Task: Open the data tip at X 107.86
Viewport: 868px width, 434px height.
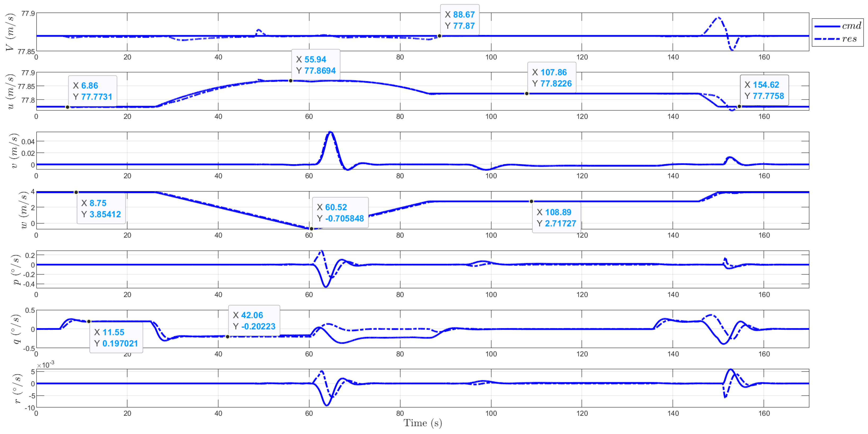Action: click(x=552, y=78)
